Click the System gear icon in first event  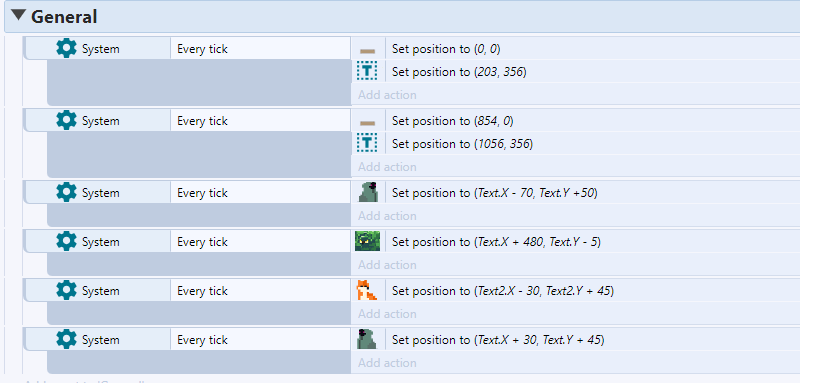point(66,49)
